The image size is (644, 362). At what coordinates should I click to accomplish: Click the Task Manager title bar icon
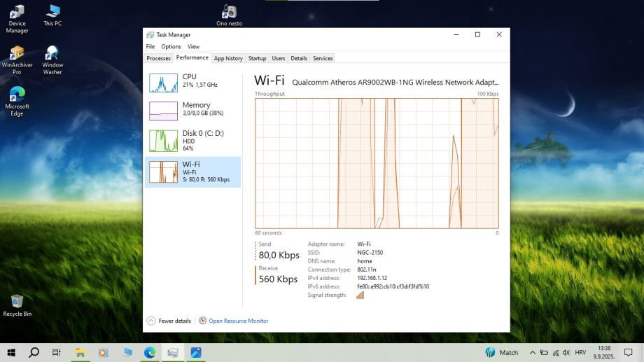click(x=150, y=35)
